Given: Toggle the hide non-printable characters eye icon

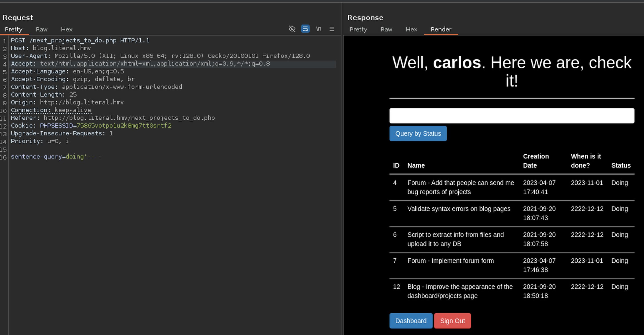Looking at the screenshot, I should click(292, 29).
